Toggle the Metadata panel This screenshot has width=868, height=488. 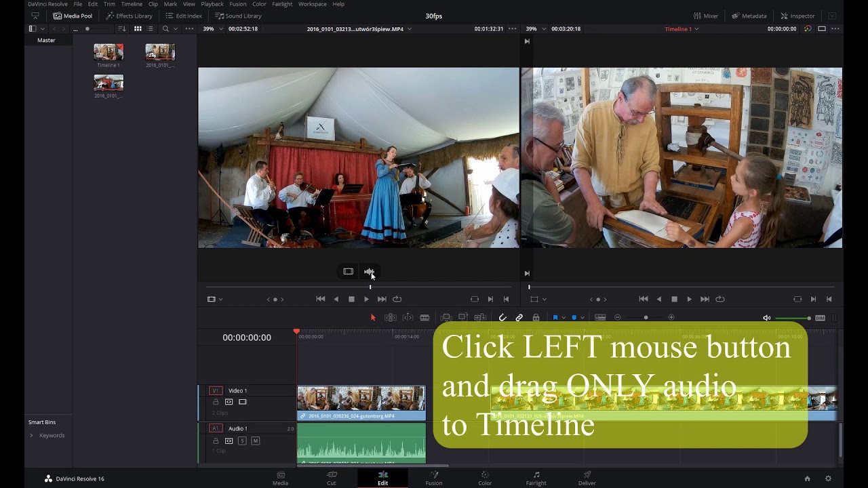coord(749,16)
